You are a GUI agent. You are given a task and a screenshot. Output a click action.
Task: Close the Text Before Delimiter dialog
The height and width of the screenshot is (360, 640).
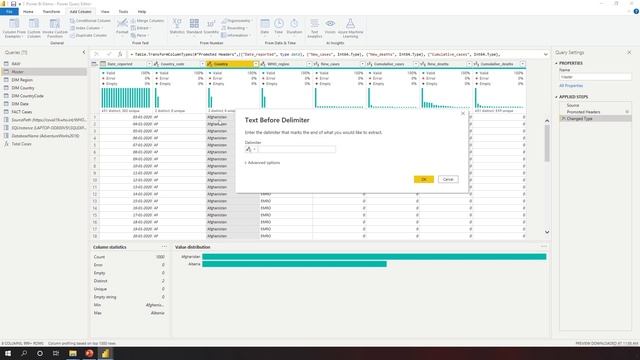[x=462, y=113]
